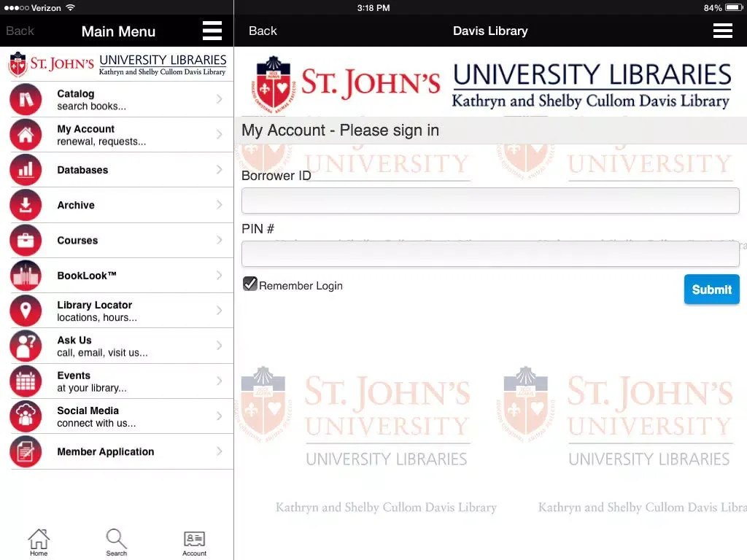Select the Archive menu entry

point(117,205)
